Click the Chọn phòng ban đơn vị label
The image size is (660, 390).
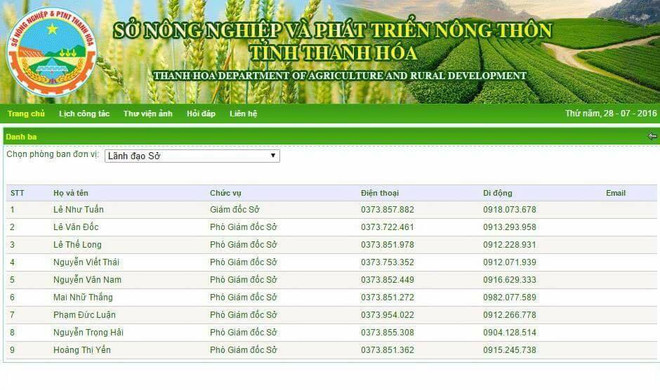point(53,154)
